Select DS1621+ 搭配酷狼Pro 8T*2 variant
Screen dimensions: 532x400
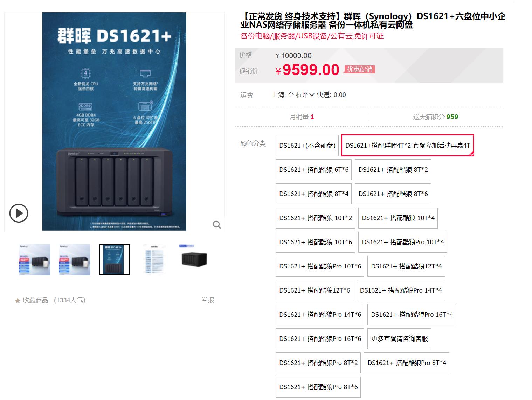pyautogui.click(x=318, y=363)
